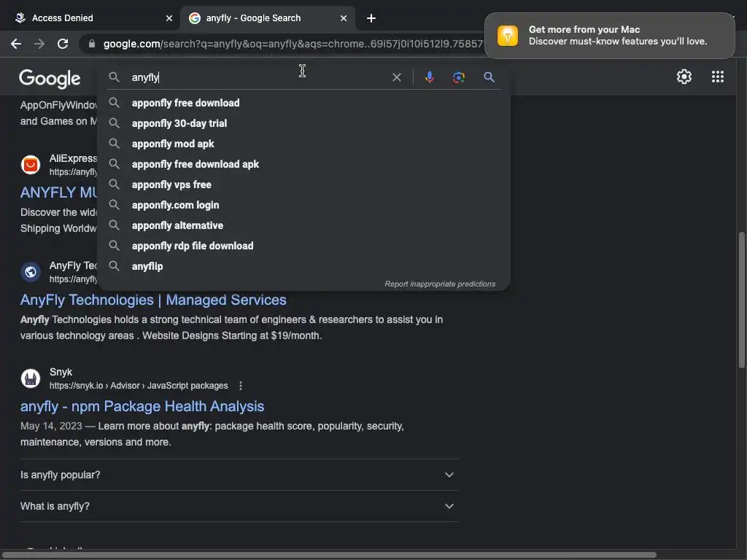Viewport: 747px width, 560px height.
Task: Expand the Is anyfly popular question
Action: [239, 475]
